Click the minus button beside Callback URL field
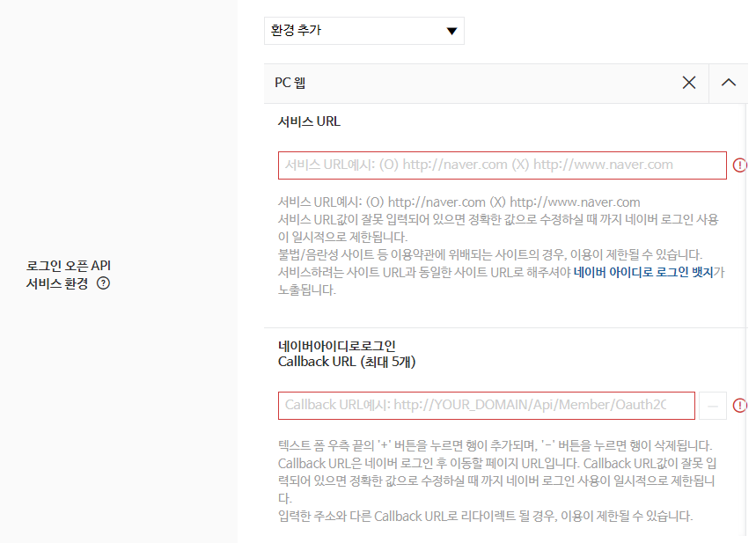Viewport: 756px width, 543px height. [x=713, y=406]
